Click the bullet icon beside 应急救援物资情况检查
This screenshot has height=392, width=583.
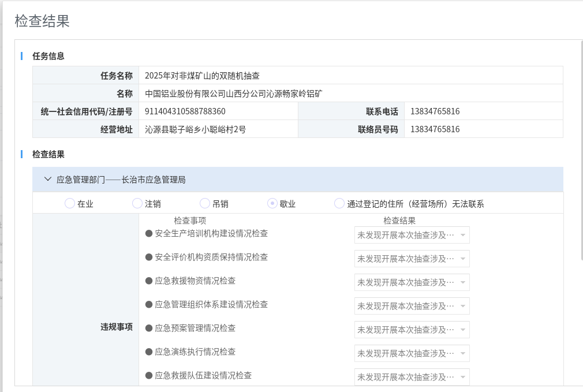149,281
